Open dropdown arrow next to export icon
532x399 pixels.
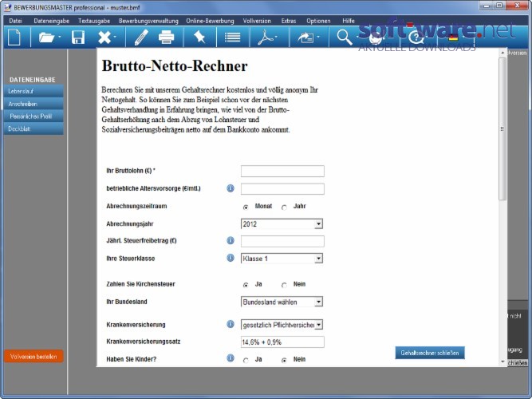click(318, 37)
